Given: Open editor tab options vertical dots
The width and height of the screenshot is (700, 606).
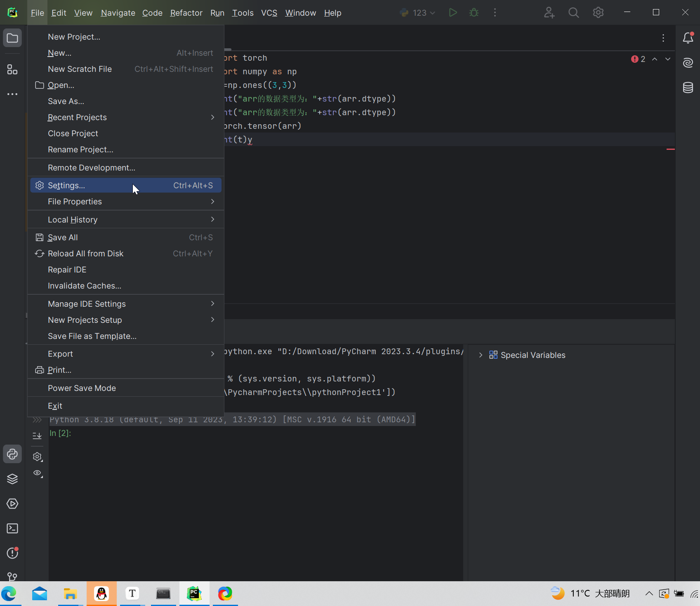Looking at the screenshot, I should click(x=663, y=38).
